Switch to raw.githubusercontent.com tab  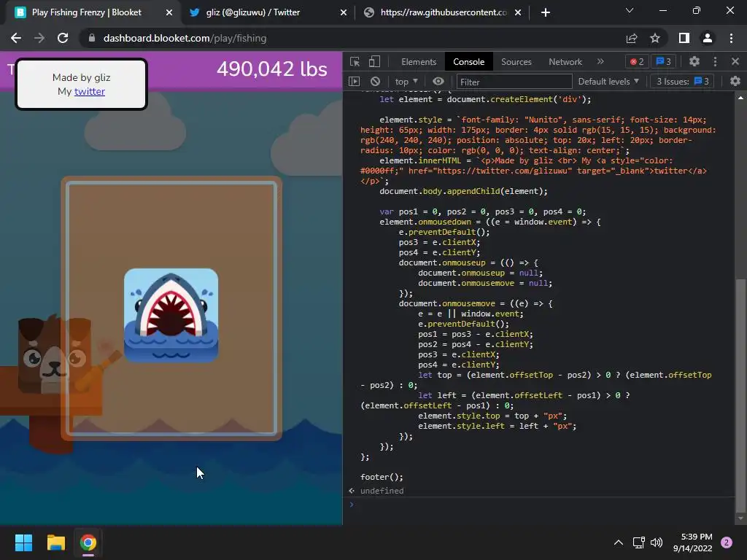(x=442, y=12)
